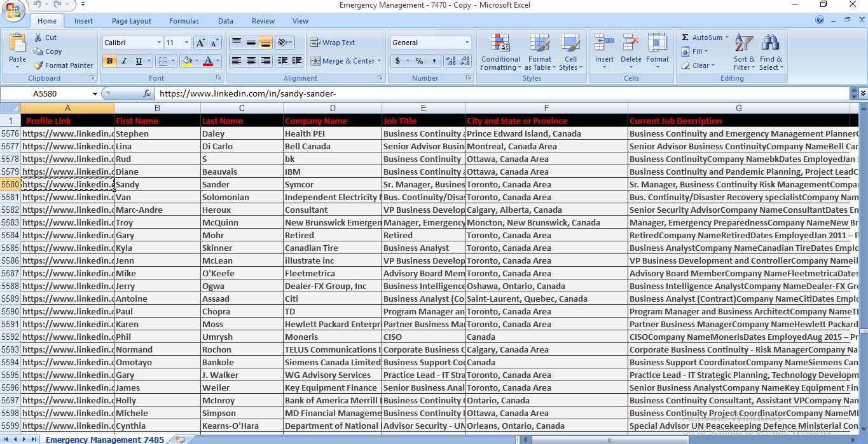The image size is (868, 444).
Task: Open Sort & Filter options
Action: point(744,52)
